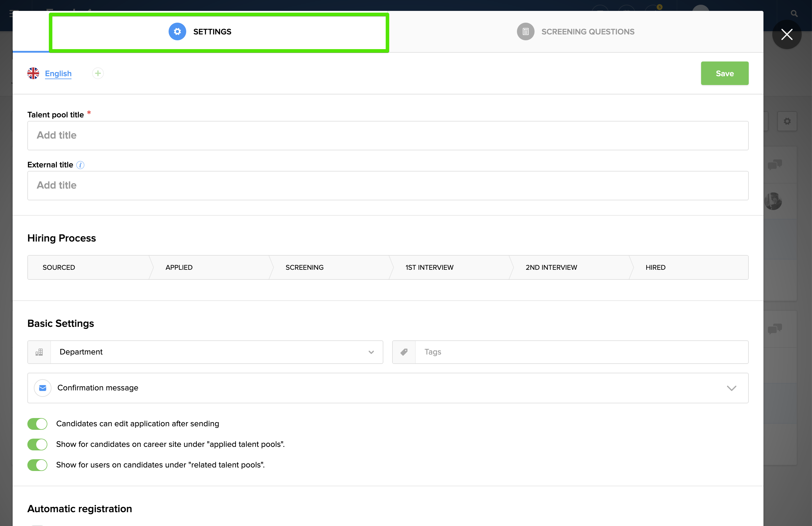Click the upper chat bubbles icon in background
Viewport: 812px width, 526px height.
pyautogui.click(x=775, y=165)
